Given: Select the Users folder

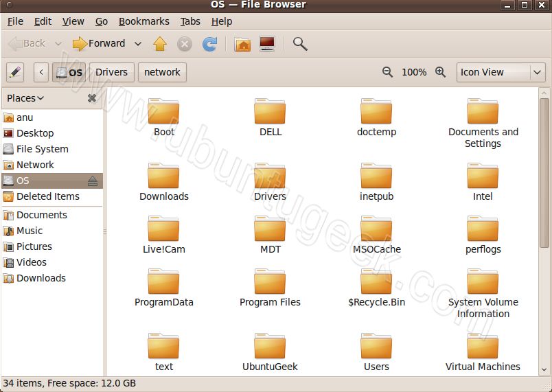Looking at the screenshot, I should [376, 352].
